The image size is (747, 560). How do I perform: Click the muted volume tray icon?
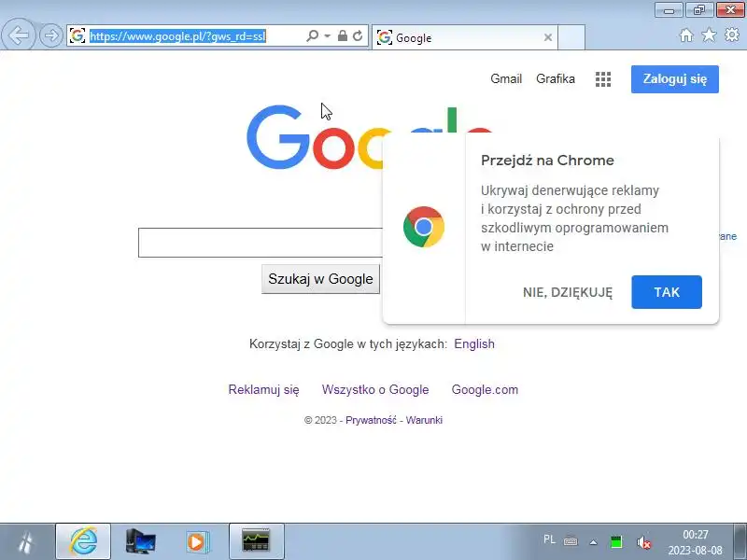point(643,542)
